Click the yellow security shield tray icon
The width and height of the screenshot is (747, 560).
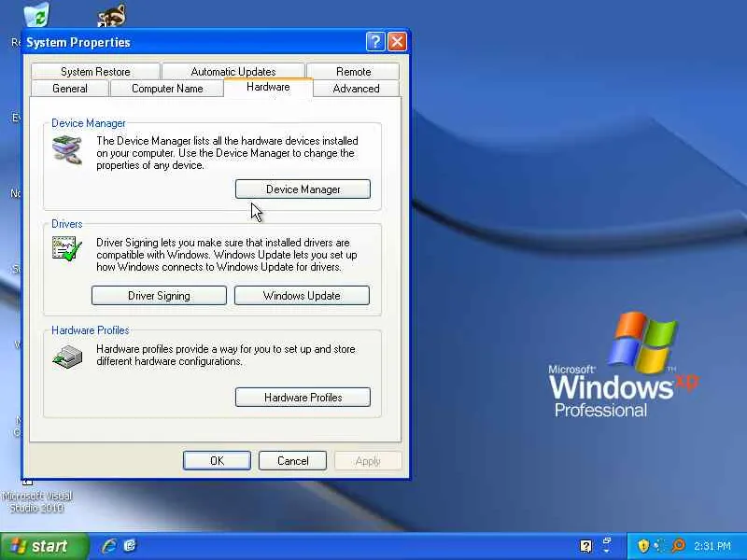click(643, 546)
